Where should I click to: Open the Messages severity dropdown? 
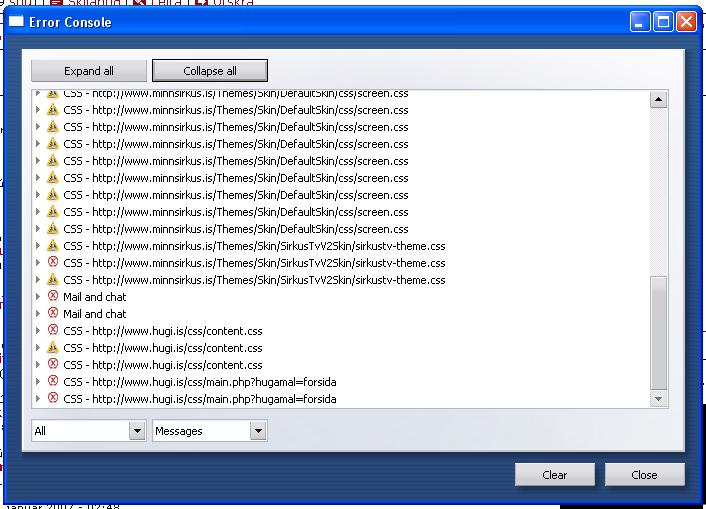[x=258, y=431]
